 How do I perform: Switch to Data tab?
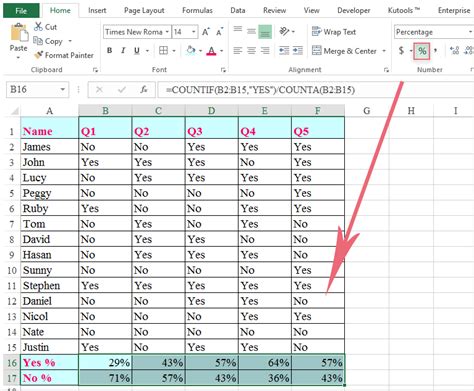click(x=238, y=11)
